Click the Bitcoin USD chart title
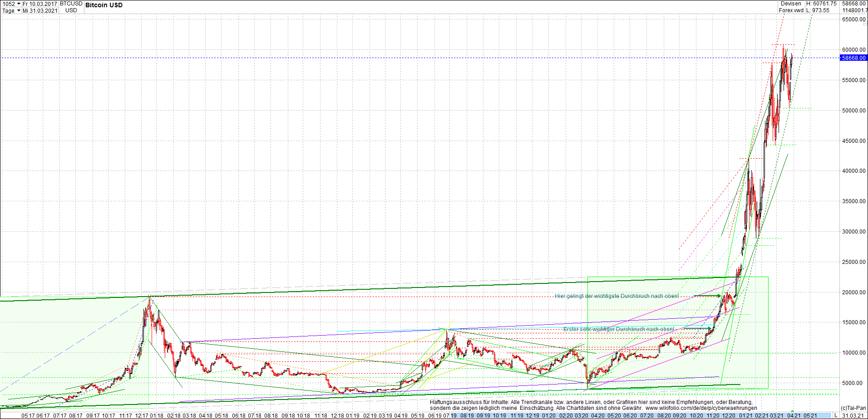The height and width of the screenshot is (419, 868). (104, 5)
